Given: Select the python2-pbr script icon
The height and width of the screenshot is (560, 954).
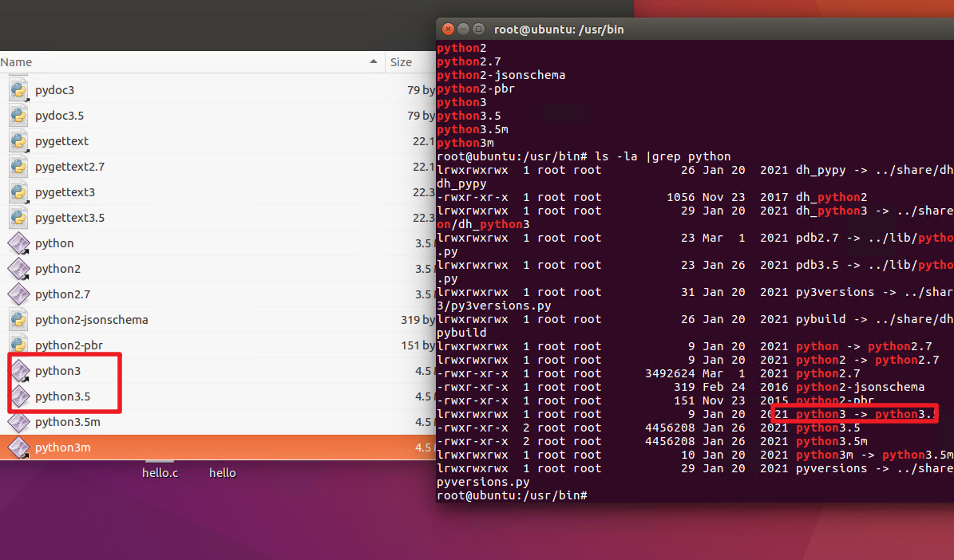Looking at the screenshot, I should 19,344.
